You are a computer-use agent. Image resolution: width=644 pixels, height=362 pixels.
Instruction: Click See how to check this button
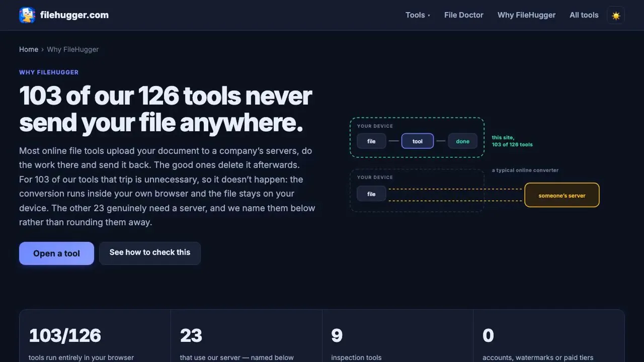coord(150,253)
